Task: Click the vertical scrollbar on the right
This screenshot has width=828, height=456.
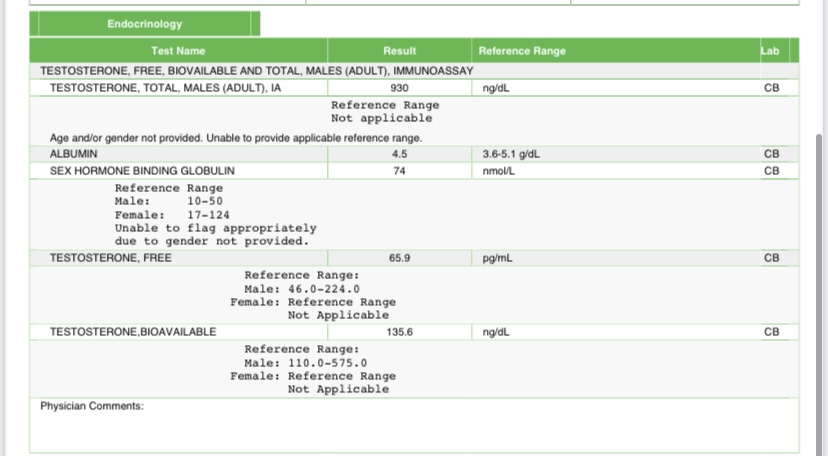Action: point(821,280)
